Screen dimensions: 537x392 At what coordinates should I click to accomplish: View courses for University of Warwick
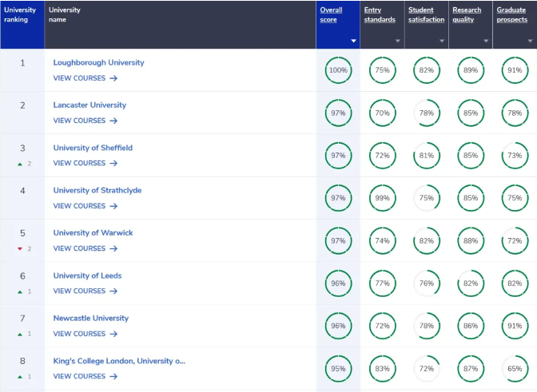pyautogui.click(x=86, y=248)
